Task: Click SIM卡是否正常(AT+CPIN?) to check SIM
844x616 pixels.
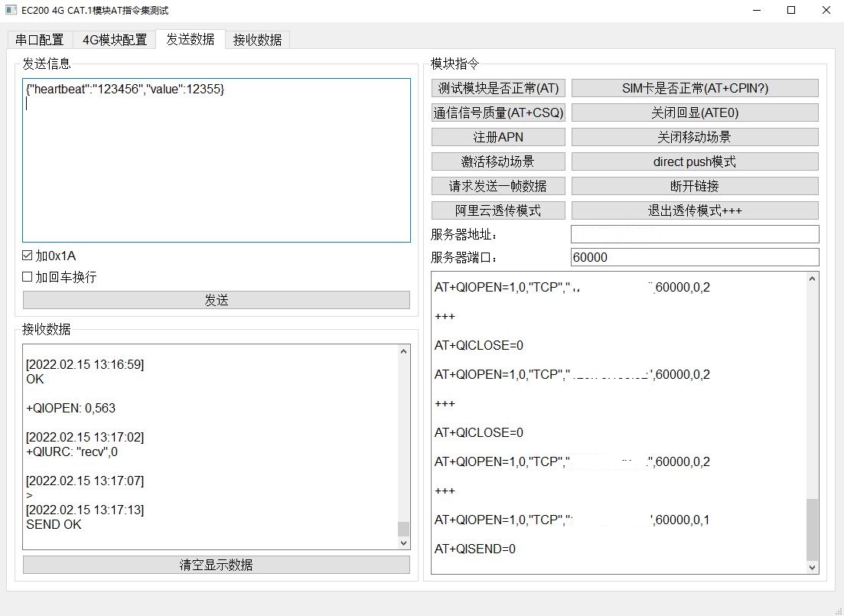Action: (x=694, y=88)
